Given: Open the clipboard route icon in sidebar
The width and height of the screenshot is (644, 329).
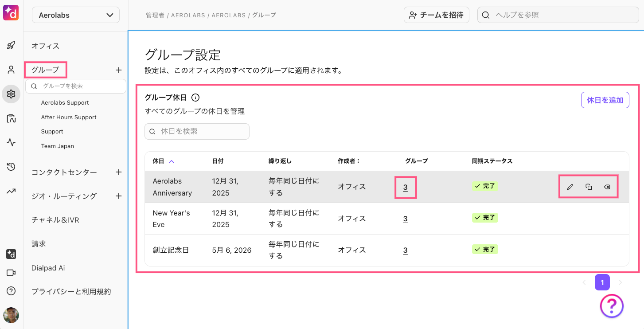Looking at the screenshot, I should point(11,118).
